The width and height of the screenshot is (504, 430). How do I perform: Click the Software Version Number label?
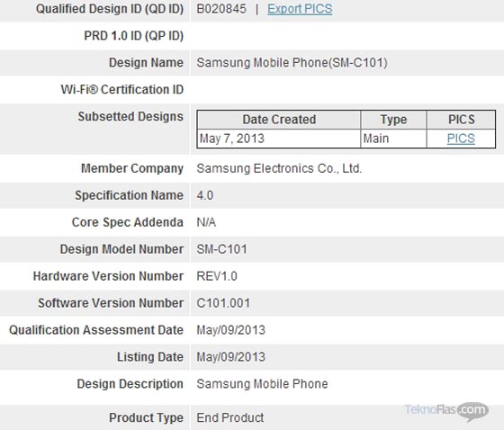111,303
